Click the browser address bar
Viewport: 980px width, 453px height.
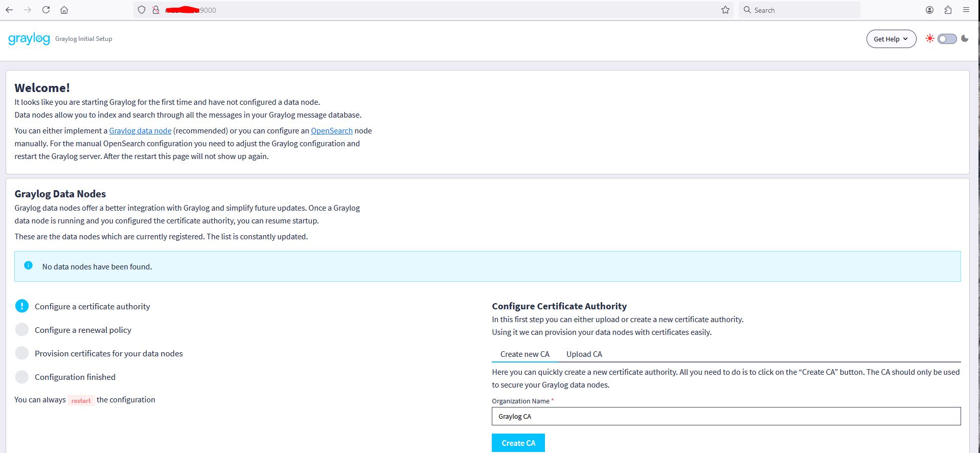click(x=434, y=10)
